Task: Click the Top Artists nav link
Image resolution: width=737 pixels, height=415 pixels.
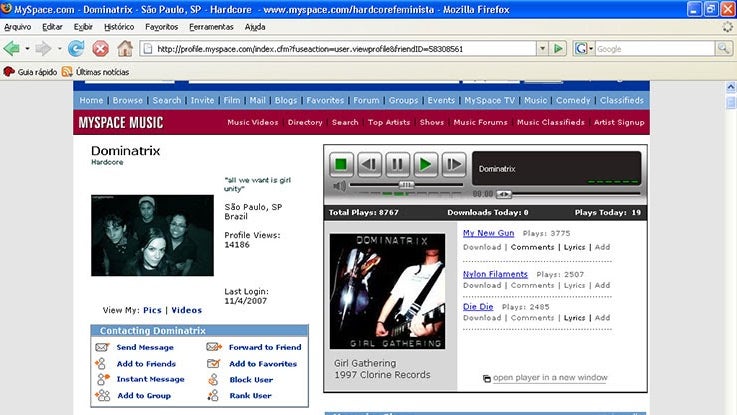Action: click(389, 122)
